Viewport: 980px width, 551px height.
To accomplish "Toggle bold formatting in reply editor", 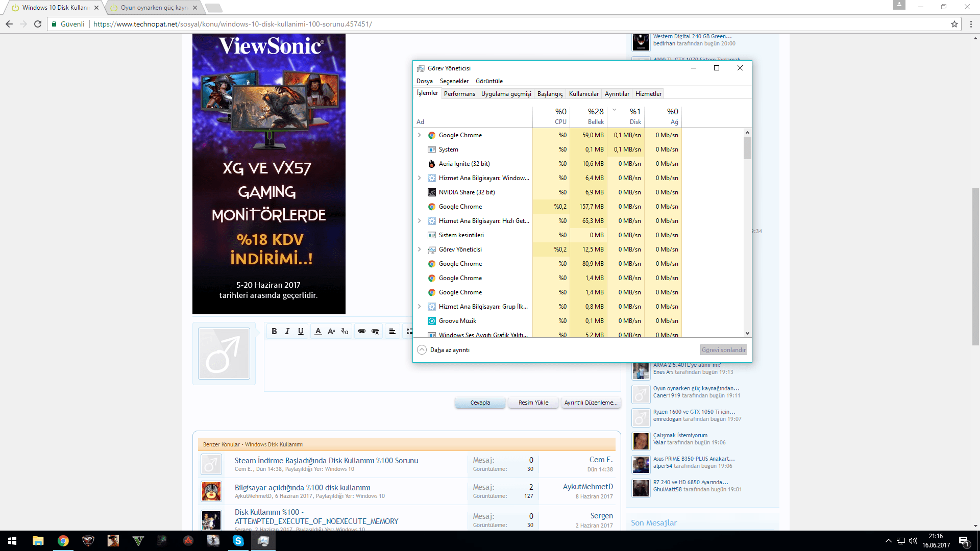I will point(274,332).
